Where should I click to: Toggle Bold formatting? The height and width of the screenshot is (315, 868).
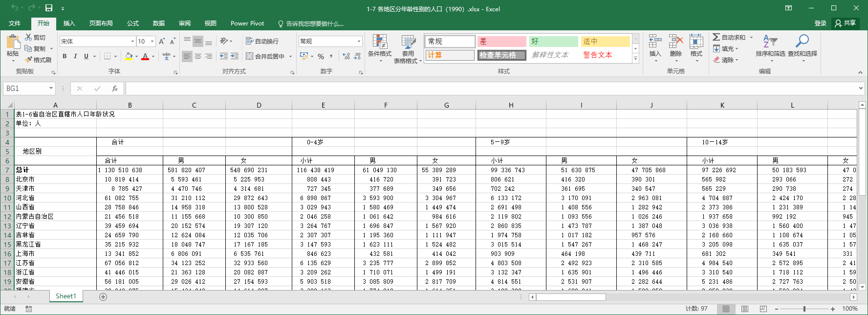[x=65, y=56]
